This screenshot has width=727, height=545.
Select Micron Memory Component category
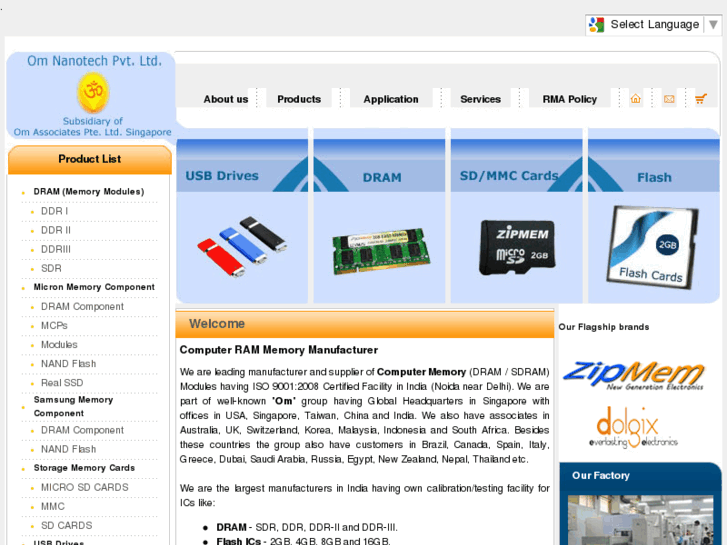click(94, 287)
